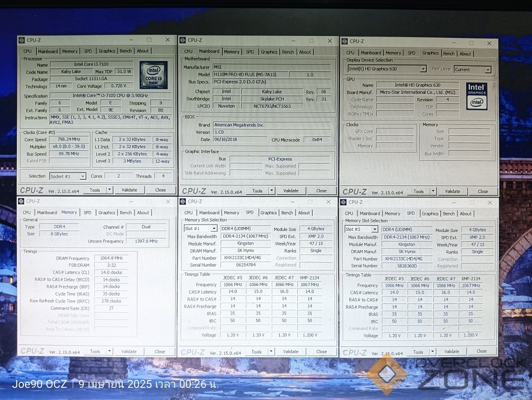The image size is (532, 400).
Task: Click CPU-Z app icon in Graphics window title
Action: [345, 41]
